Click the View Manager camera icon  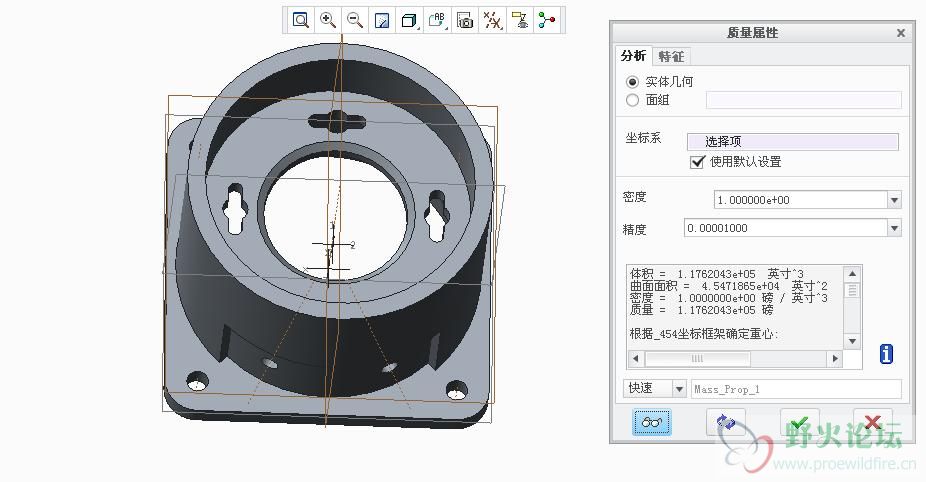tap(465, 21)
